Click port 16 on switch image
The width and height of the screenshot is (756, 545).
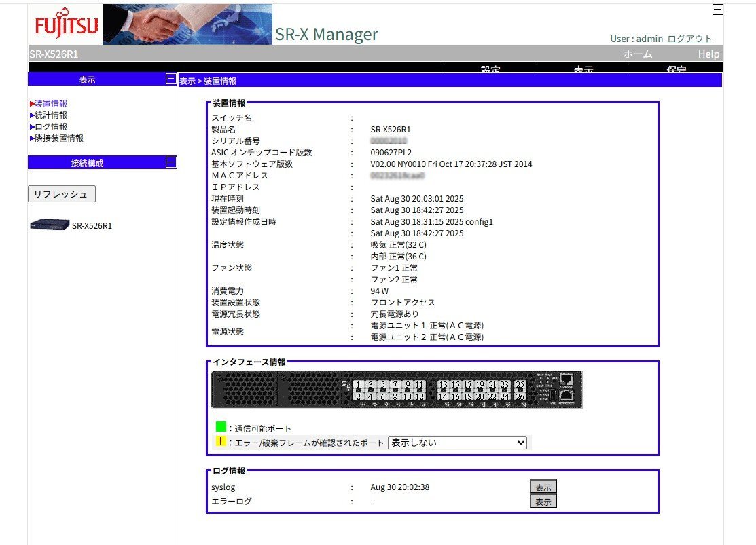456,396
